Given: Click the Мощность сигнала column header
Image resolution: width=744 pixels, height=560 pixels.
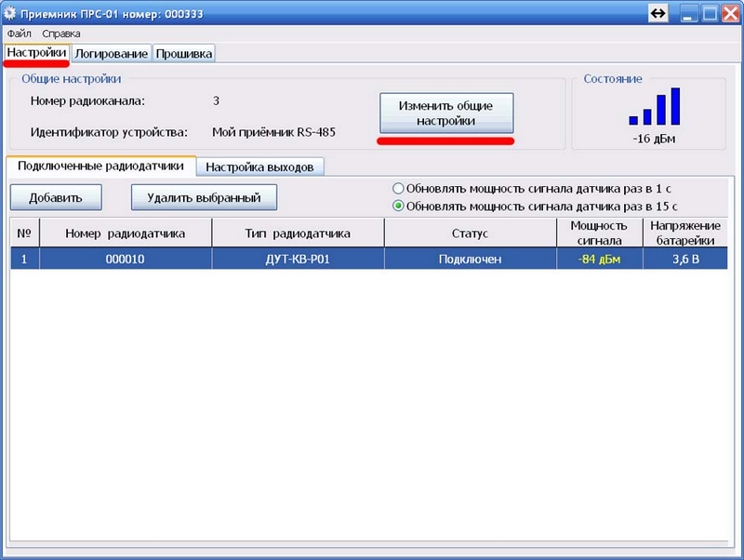Looking at the screenshot, I should coord(599,233).
